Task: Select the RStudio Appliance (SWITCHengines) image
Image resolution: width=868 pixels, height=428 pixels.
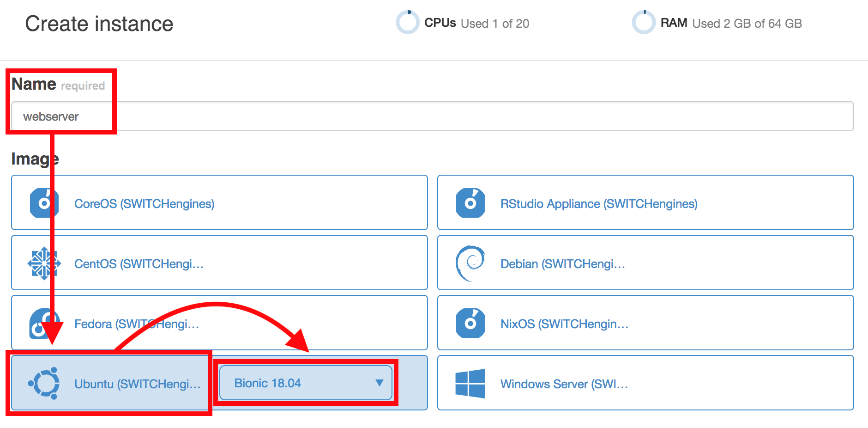Action: tap(645, 202)
